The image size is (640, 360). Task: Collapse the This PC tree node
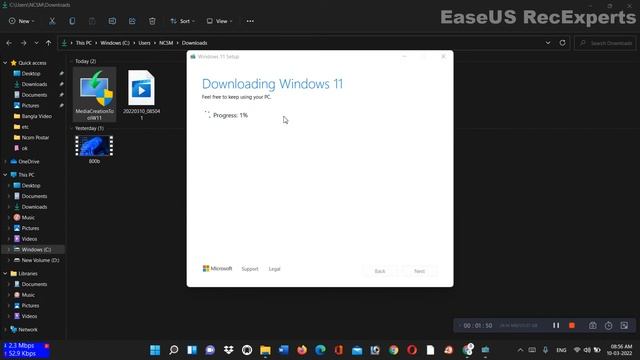click(5, 175)
